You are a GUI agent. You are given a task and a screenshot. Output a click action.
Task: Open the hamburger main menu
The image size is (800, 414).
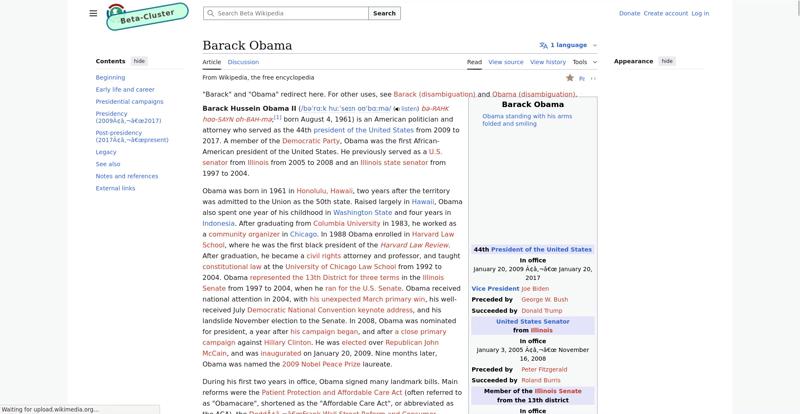93,13
